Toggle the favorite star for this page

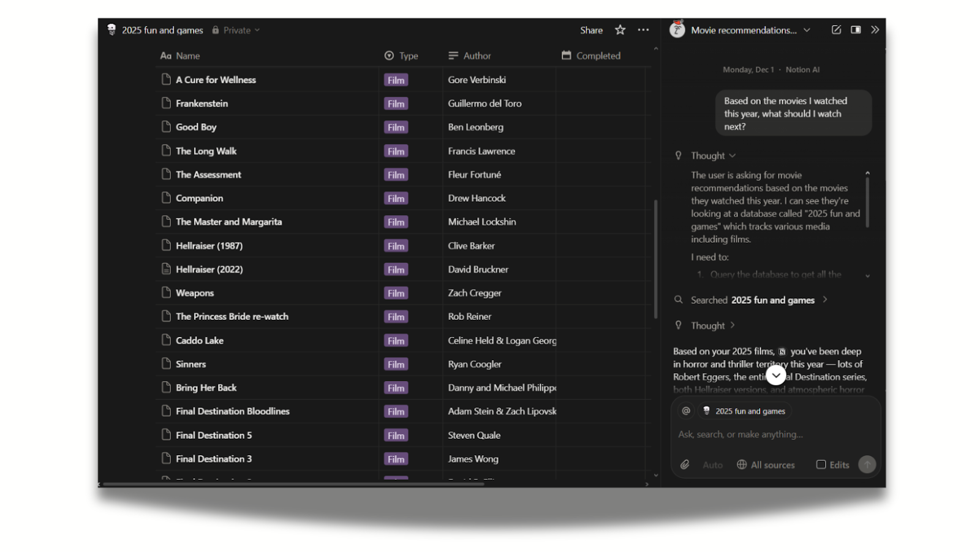[x=619, y=29]
